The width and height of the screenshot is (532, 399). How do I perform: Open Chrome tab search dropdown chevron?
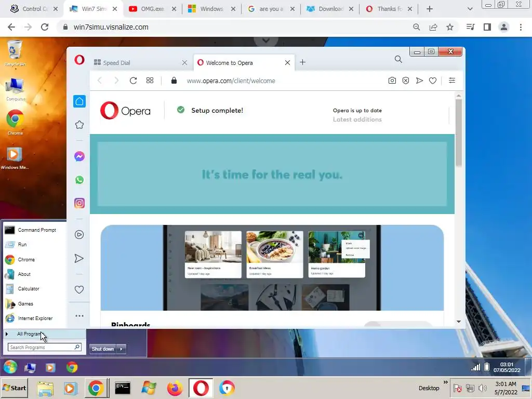click(470, 9)
